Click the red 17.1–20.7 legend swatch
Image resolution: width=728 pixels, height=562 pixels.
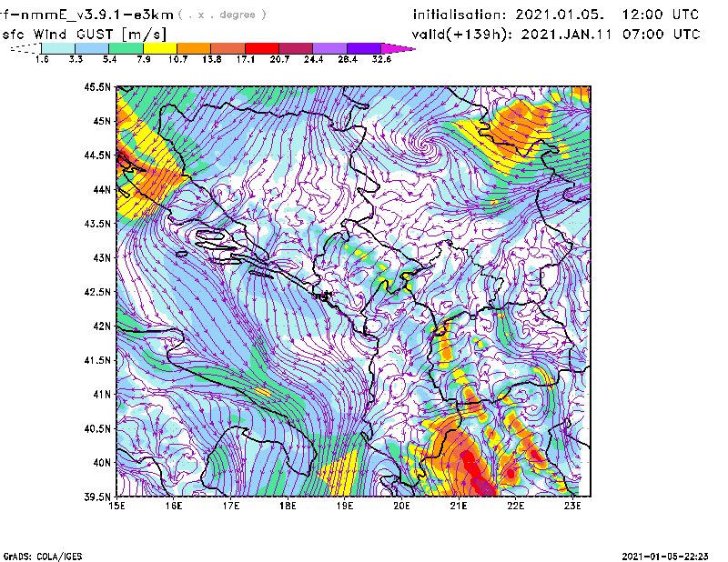point(262,48)
